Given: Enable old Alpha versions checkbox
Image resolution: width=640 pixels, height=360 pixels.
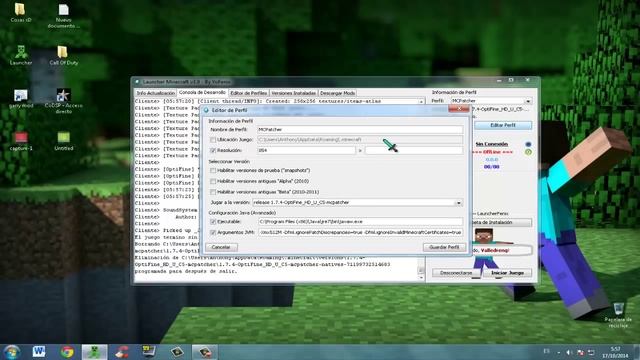Looking at the screenshot, I should [213, 181].
